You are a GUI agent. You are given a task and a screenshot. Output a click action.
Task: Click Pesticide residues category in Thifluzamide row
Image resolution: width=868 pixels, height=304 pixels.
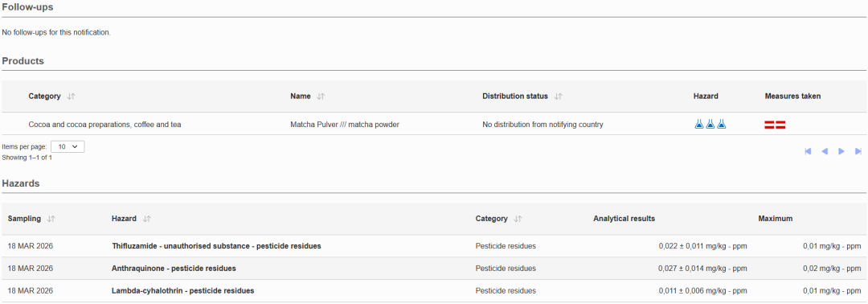[x=506, y=246]
